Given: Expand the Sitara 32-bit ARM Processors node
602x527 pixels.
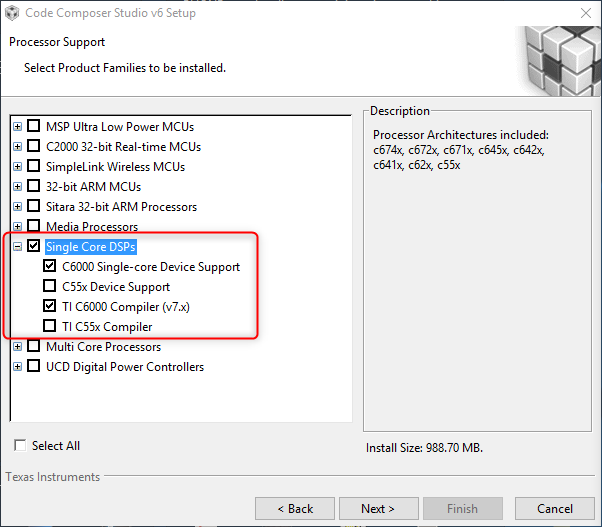Looking at the screenshot, I should click(x=17, y=207).
